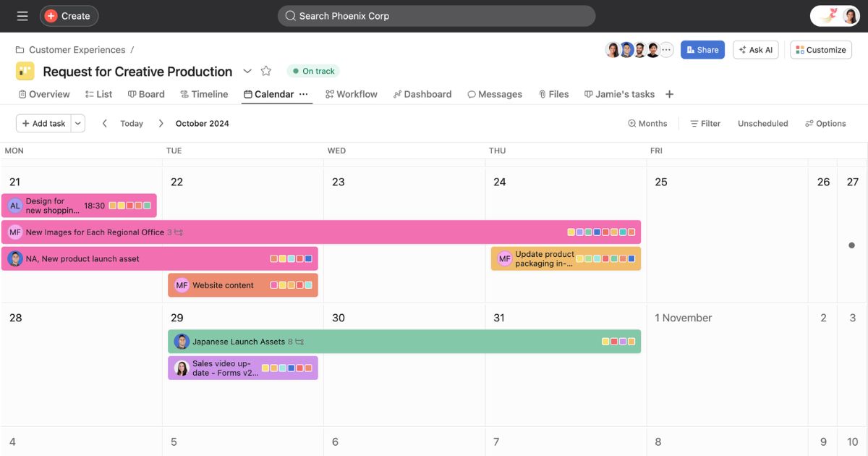This screenshot has height=456, width=868.
Task: Open Calendar tab more options ellipsis
Action: pyautogui.click(x=304, y=94)
